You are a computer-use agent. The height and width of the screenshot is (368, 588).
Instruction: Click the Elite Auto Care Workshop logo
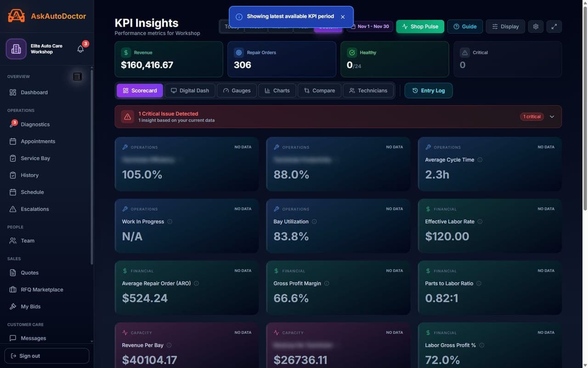16,49
